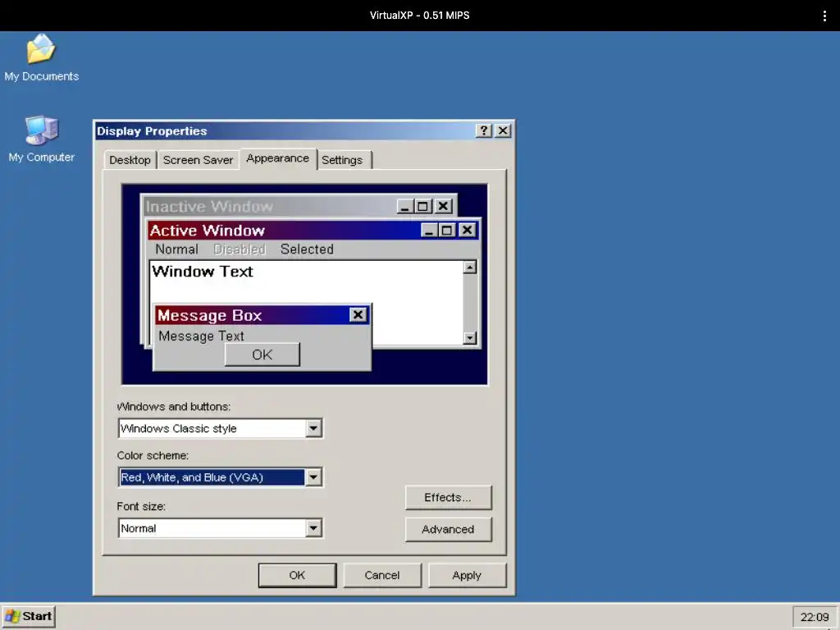Close the Display Properties dialog
840x630 pixels.
[503, 130]
